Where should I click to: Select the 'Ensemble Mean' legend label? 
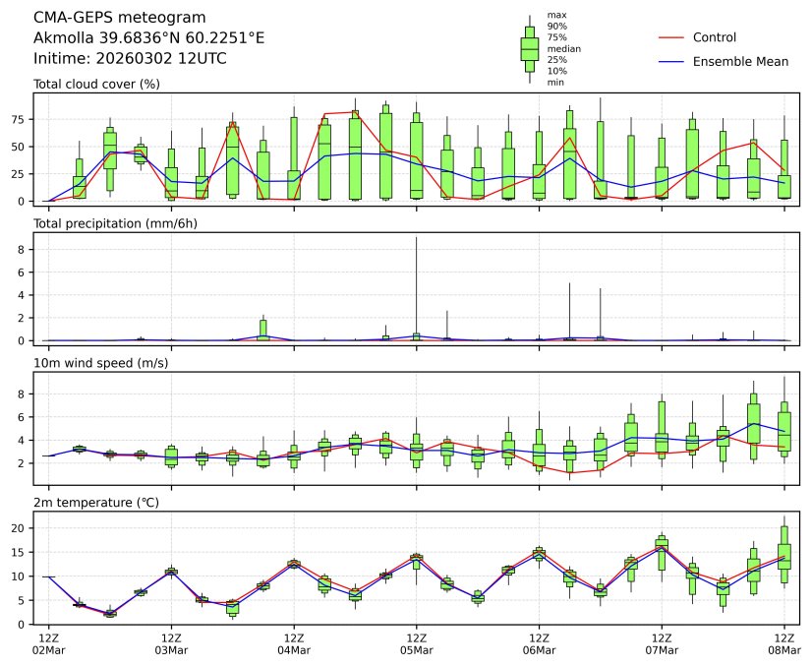740,62
